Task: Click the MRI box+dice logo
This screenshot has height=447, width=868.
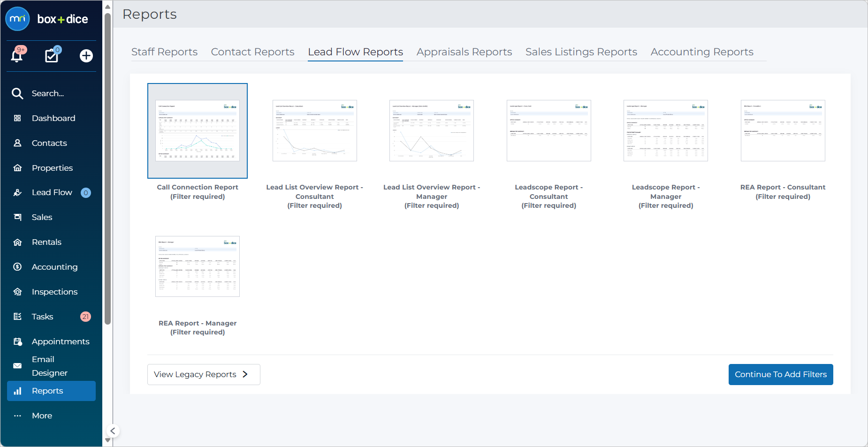Action: [47, 19]
